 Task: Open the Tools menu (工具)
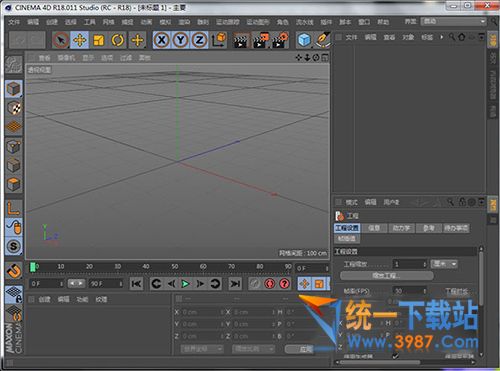coord(90,22)
